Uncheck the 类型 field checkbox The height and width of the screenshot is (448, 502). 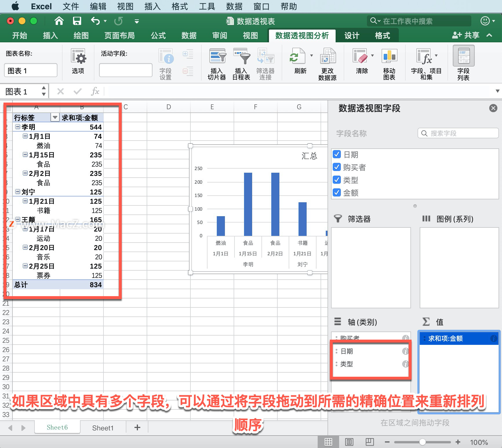(337, 180)
